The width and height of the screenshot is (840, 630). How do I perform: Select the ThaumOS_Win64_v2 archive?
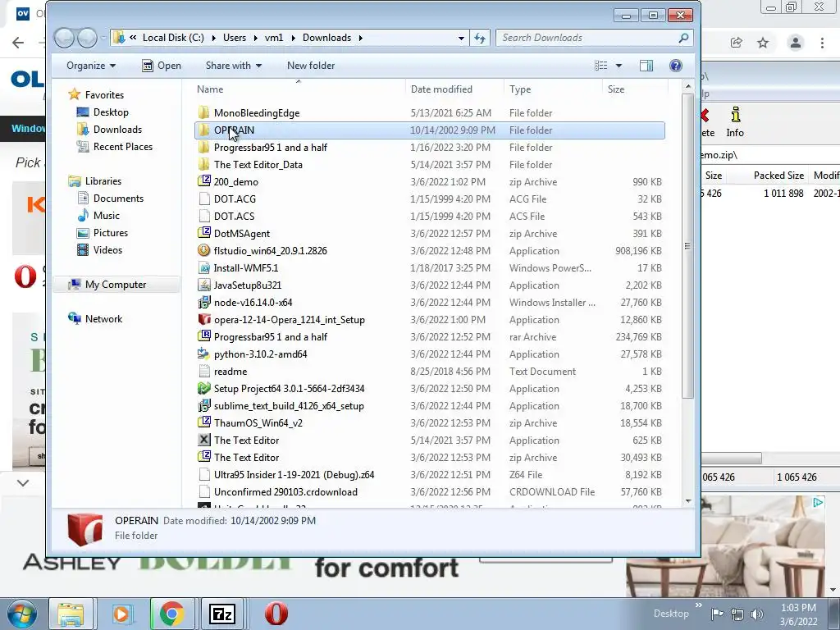tap(430, 422)
